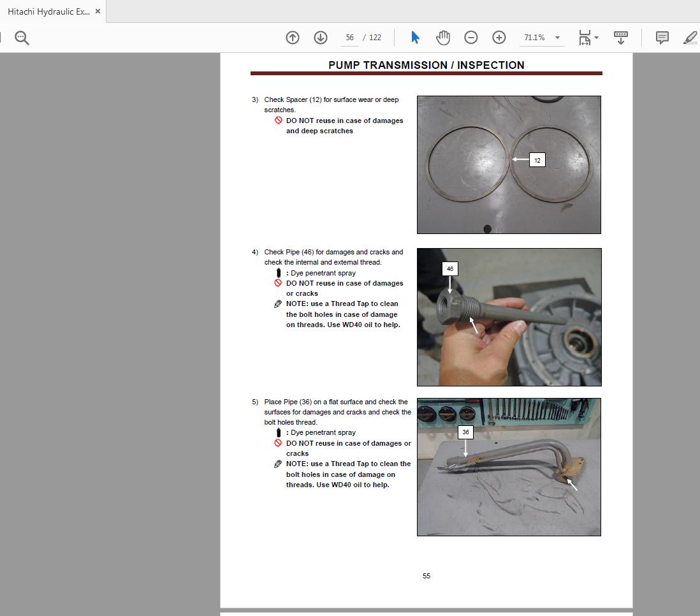Click the page number field showing 56
The image size is (700, 616).
pos(349,38)
